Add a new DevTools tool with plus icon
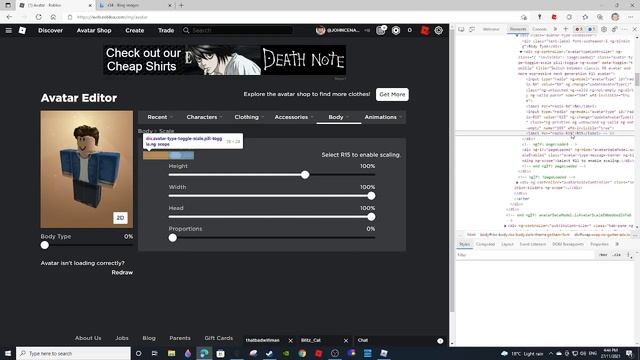The height and width of the screenshot is (360, 640). pos(566,29)
